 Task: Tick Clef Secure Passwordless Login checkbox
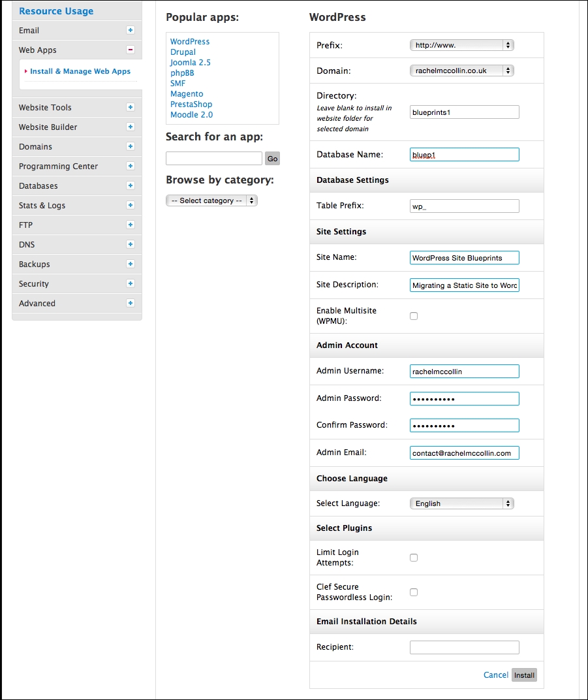click(x=414, y=592)
